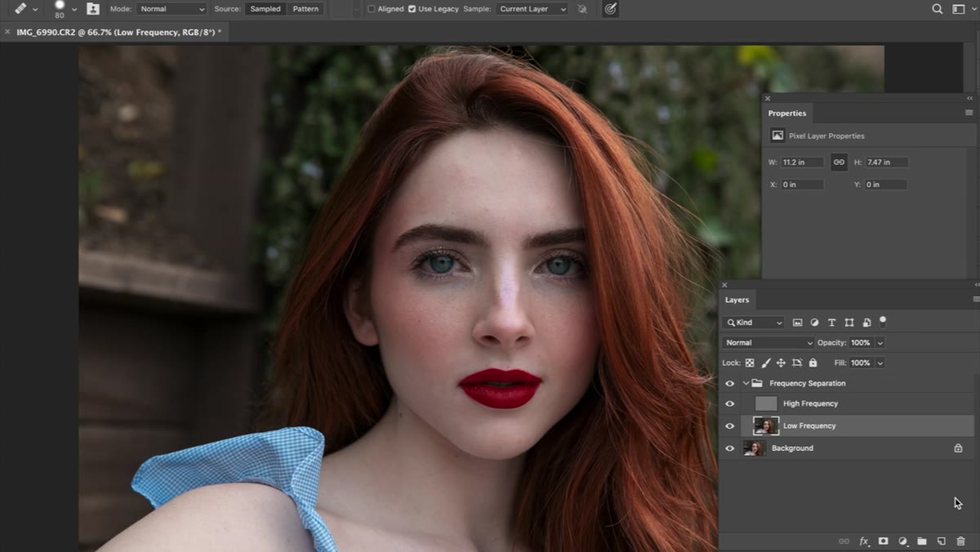Open the brush size picker showing 80
Viewport: 980px width, 552px height.
pyautogui.click(x=65, y=9)
